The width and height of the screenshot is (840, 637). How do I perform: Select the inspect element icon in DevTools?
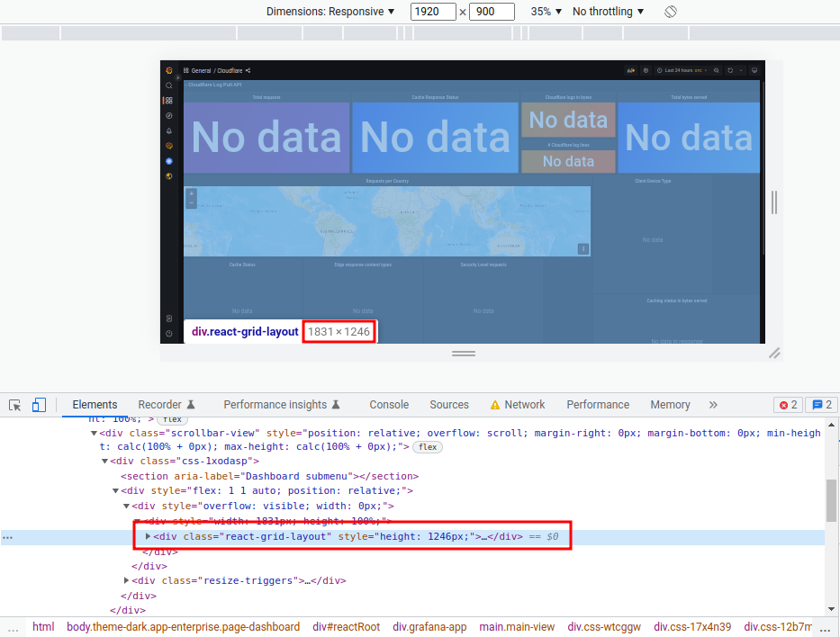point(15,405)
